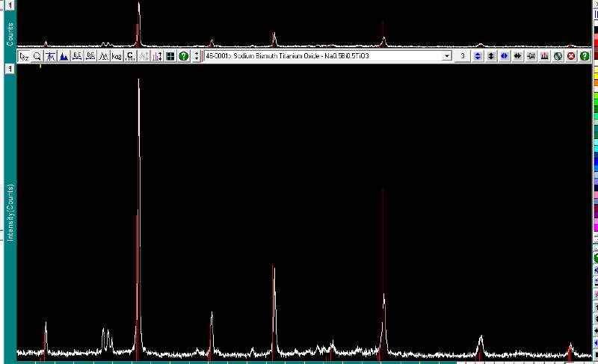
Task: Click the Kα2 stripping tool icon
Action: (x=117, y=56)
